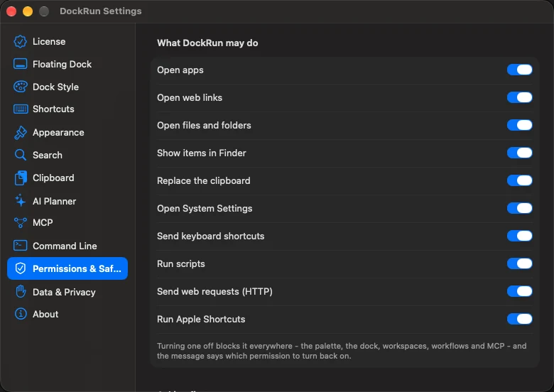Disable the Open apps permission
The image size is (554, 392).
click(519, 70)
